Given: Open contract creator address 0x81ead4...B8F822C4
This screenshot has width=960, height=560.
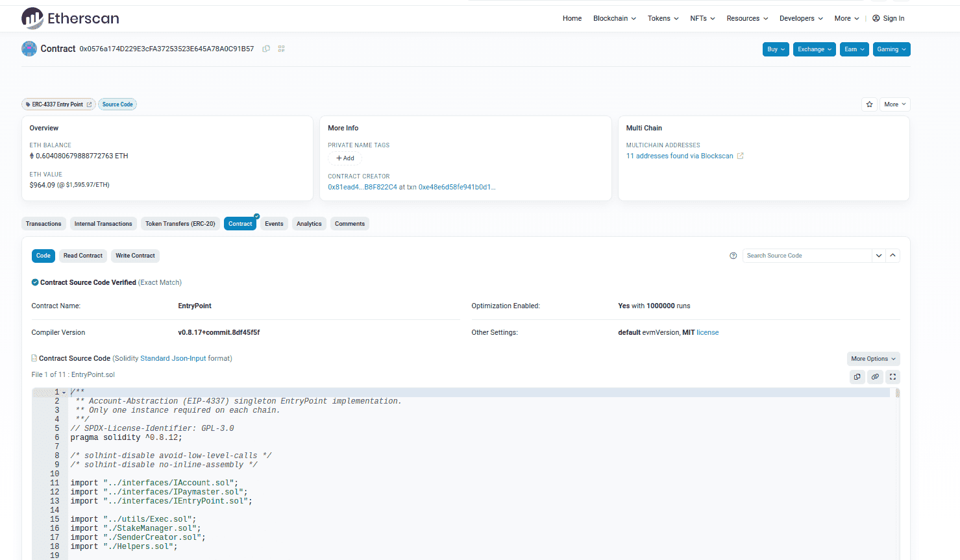Looking at the screenshot, I should [362, 187].
